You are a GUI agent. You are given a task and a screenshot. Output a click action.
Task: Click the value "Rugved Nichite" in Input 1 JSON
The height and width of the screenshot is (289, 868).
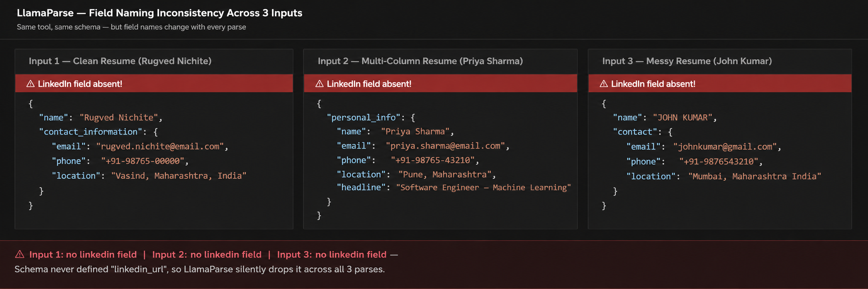point(119,118)
